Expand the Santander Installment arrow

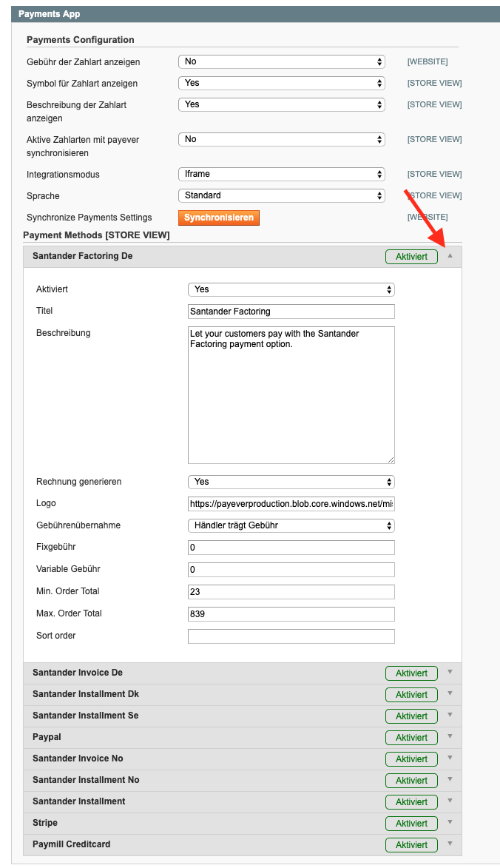450,801
